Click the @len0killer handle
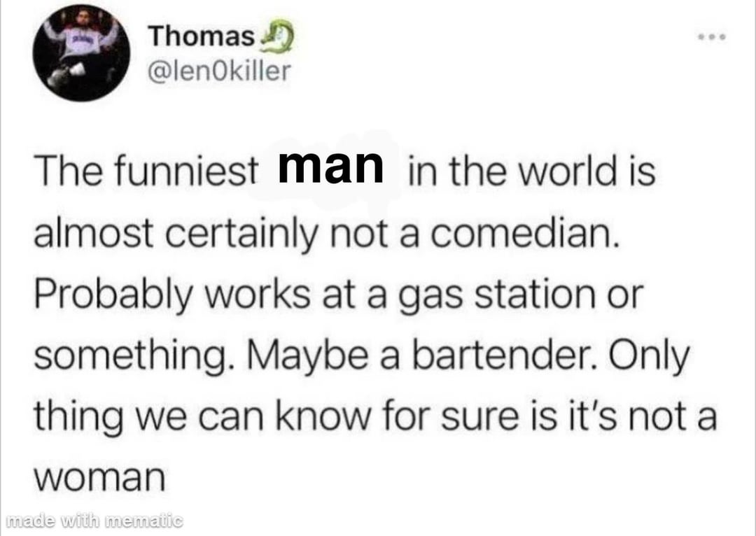The height and width of the screenshot is (536, 756). 218,71
